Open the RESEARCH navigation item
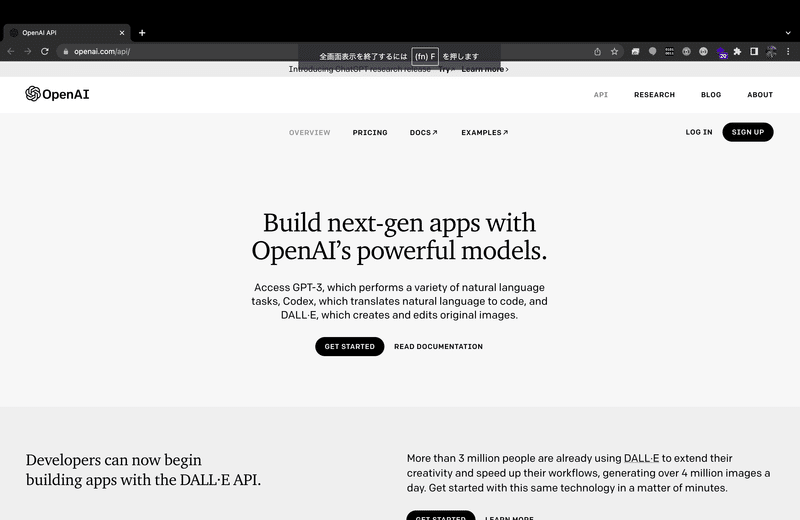This screenshot has width=800, height=520. pyautogui.click(x=654, y=95)
